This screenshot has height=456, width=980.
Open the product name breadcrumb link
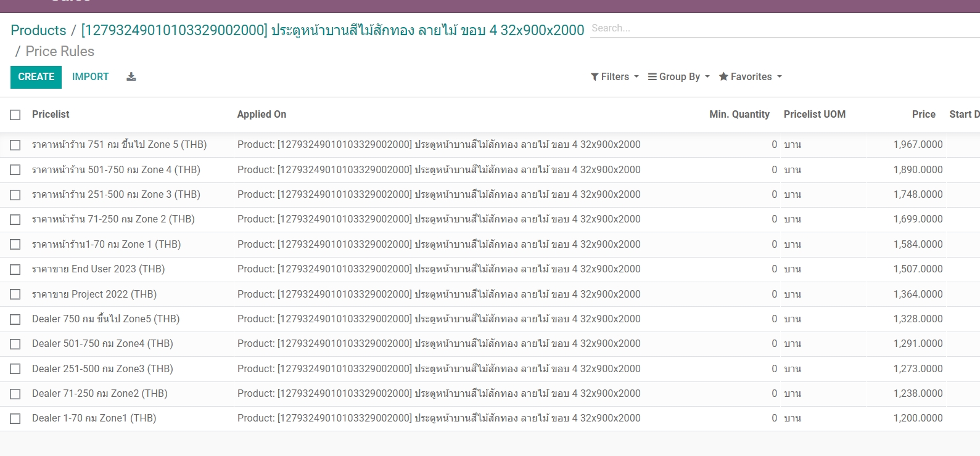click(332, 30)
